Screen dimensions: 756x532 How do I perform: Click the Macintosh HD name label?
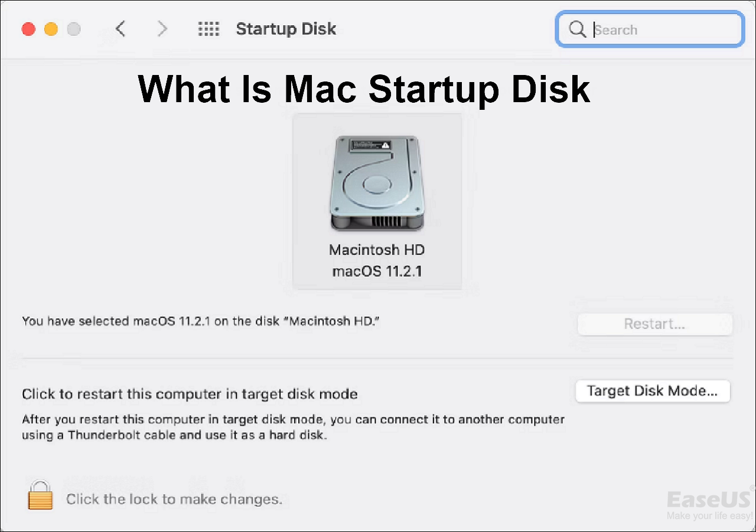[377, 250]
